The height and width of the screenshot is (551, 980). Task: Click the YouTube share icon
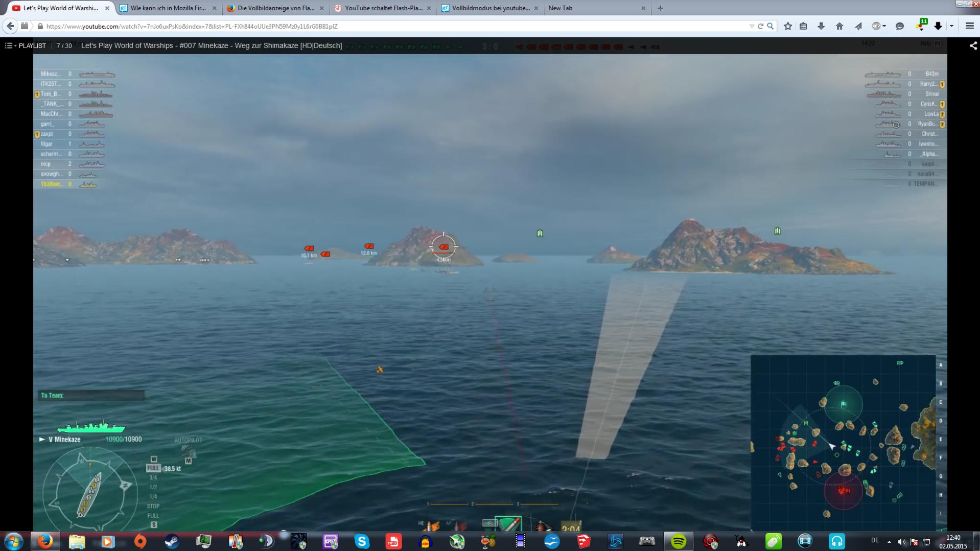click(x=973, y=45)
